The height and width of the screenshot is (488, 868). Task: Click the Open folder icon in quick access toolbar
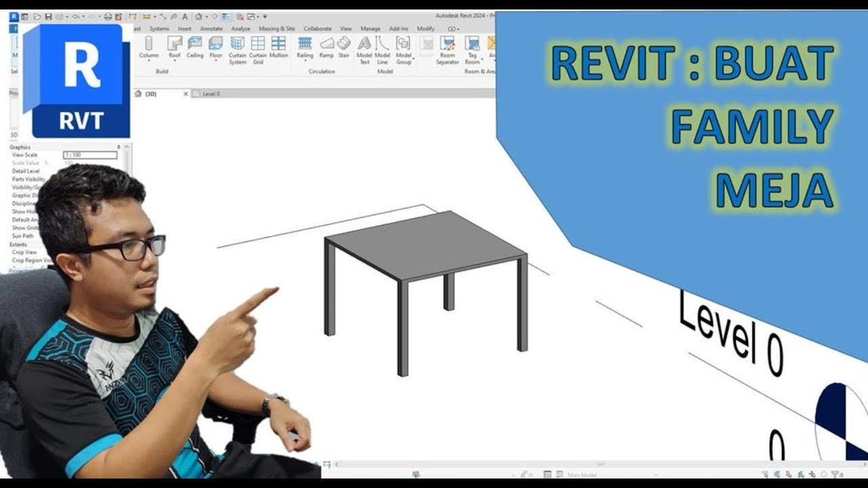click(x=37, y=17)
